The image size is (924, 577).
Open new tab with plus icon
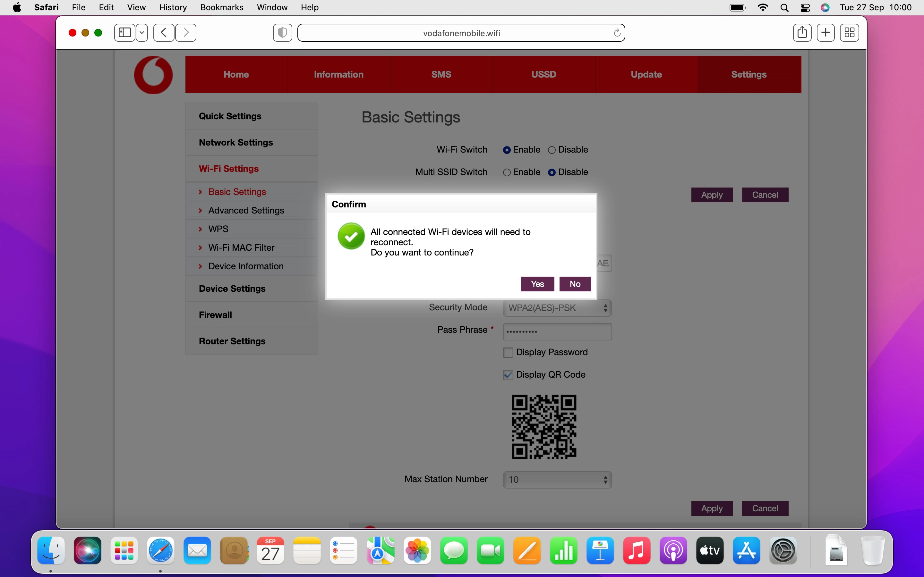826,33
